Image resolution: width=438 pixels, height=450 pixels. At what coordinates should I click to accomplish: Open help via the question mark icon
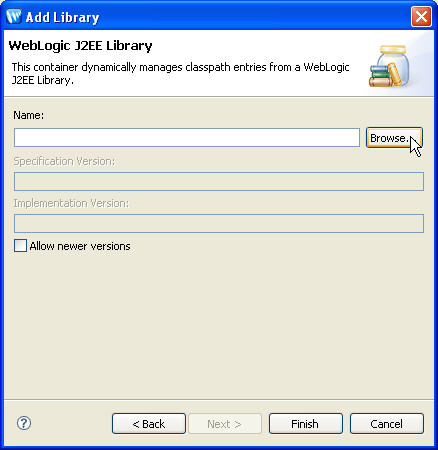pyautogui.click(x=24, y=423)
